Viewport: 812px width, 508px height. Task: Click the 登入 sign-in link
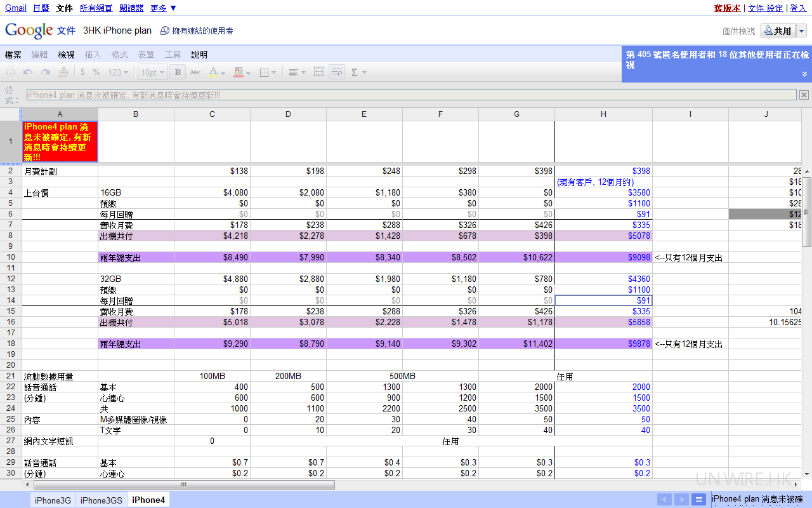798,8
